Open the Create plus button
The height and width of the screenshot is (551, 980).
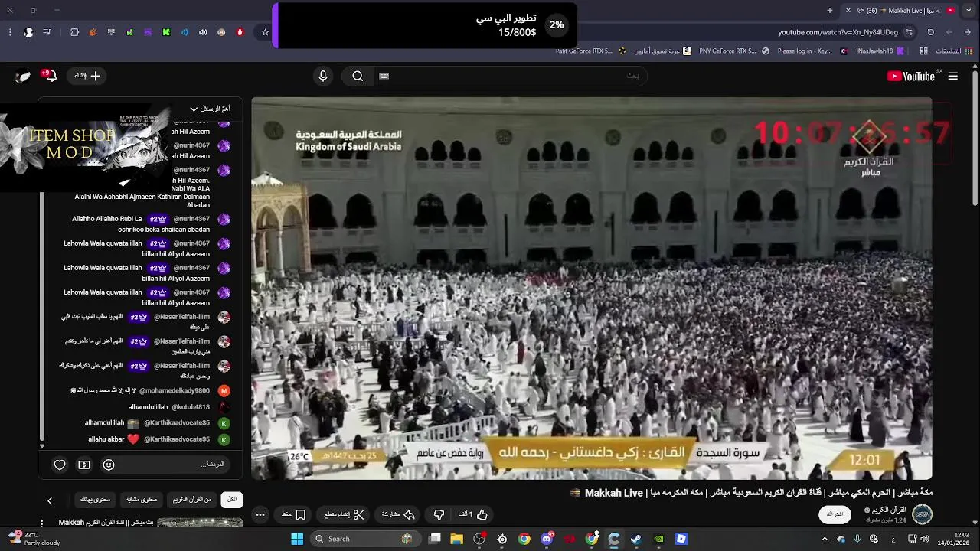click(x=87, y=76)
